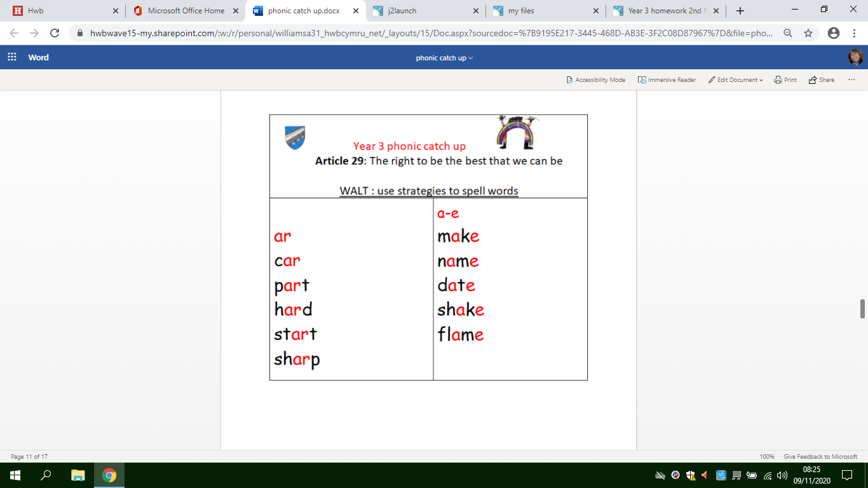Click the vertical scrollbar thumb
Image resolution: width=868 pixels, height=488 pixels.
coord(862,309)
